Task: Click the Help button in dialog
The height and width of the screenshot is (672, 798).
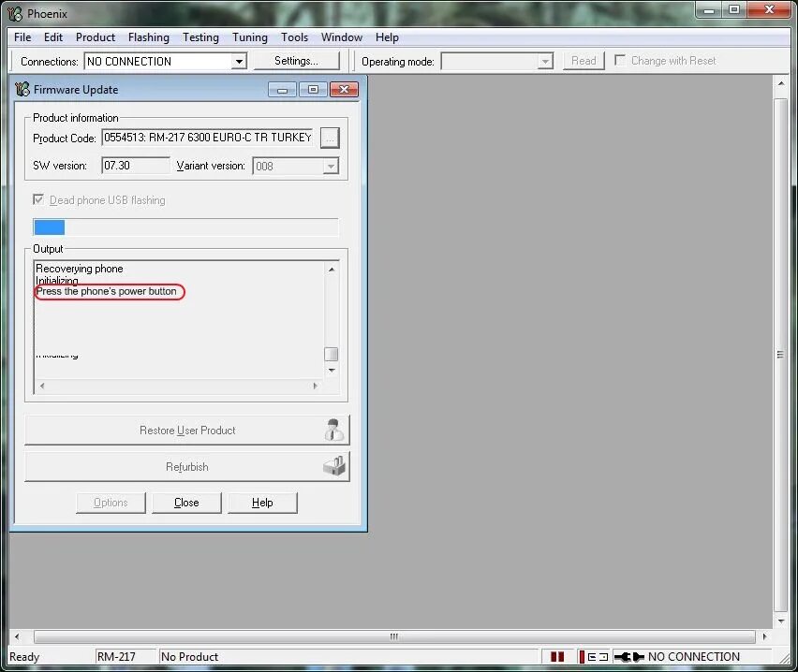Action: click(262, 503)
